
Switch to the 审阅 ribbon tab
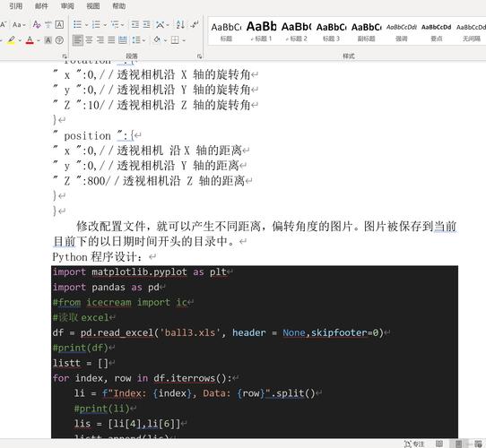[x=67, y=6]
